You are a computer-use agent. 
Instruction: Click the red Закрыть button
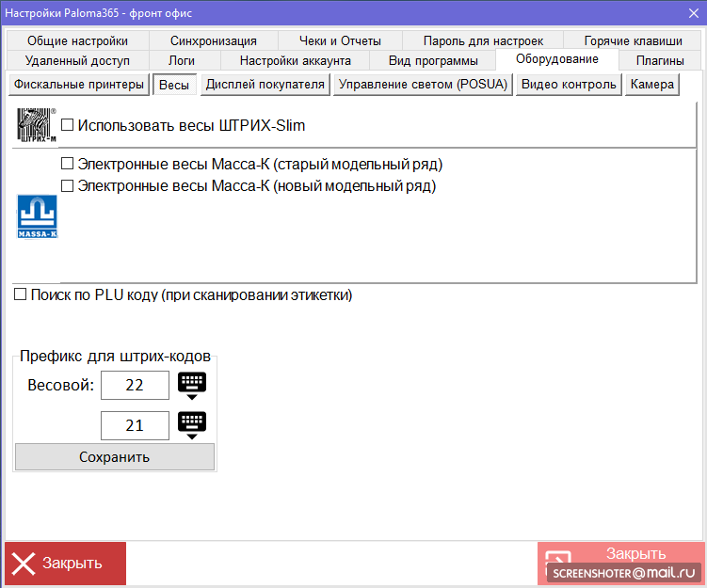(66, 564)
